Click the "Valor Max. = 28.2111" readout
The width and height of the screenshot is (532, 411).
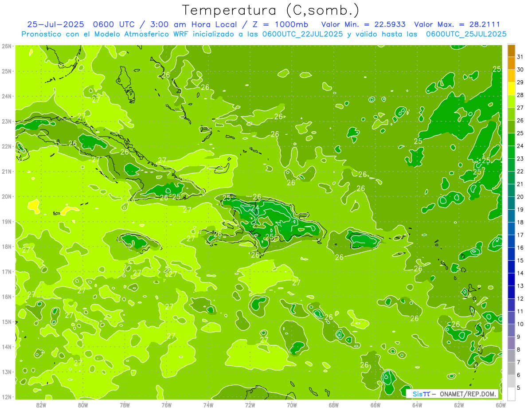[x=457, y=24]
